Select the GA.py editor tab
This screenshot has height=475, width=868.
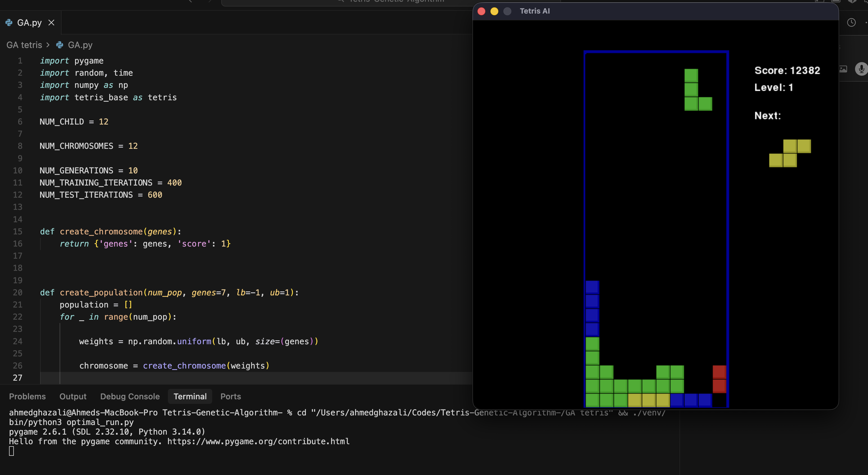coord(30,22)
